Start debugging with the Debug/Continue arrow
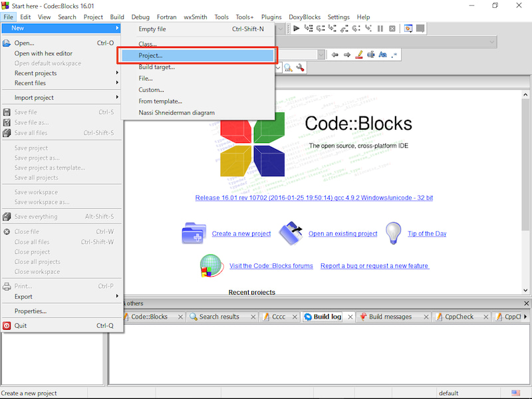This screenshot has width=532, height=399. [296, 29]
